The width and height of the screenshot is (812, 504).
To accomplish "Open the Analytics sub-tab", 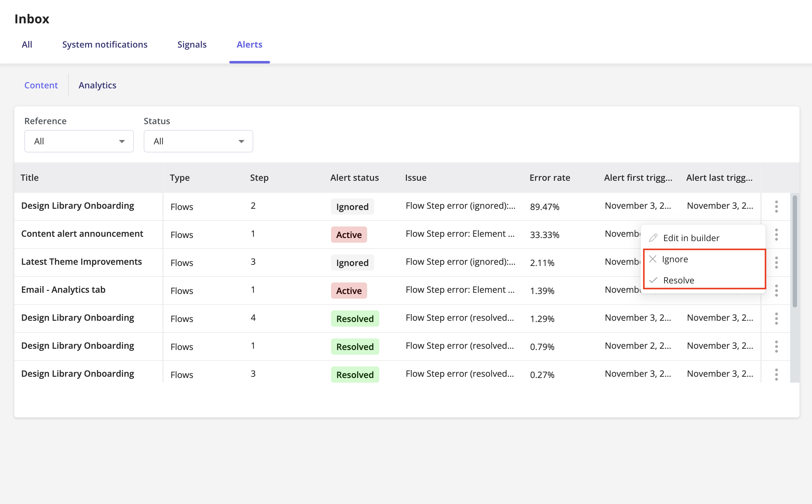I will click(97, 85).
